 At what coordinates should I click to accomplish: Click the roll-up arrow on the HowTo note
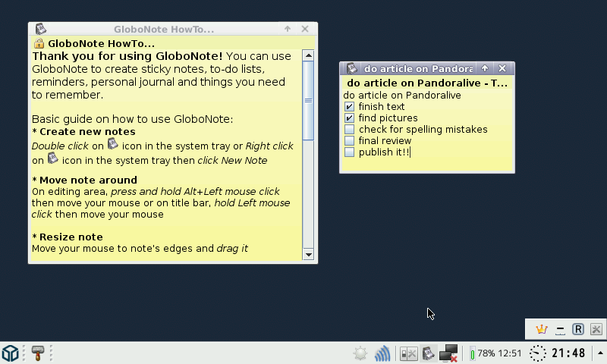[288, 29]
